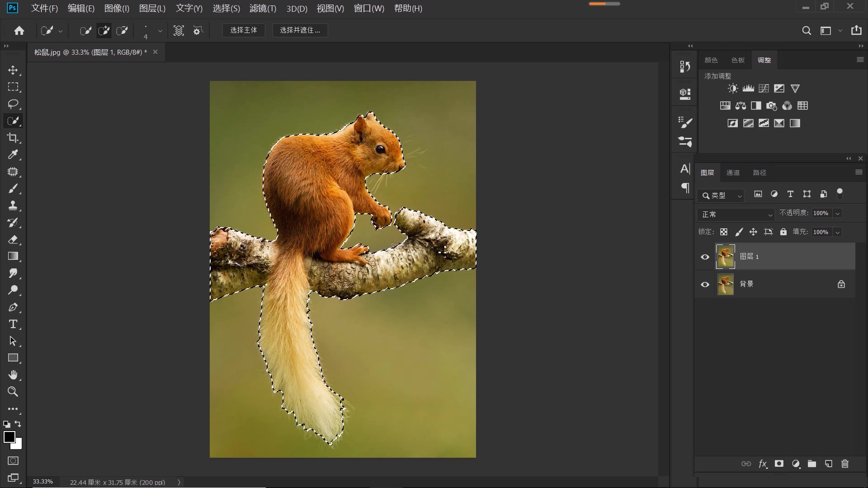Select the Move tool
Viewport: 868px width, 488px height.
[13, 70]
